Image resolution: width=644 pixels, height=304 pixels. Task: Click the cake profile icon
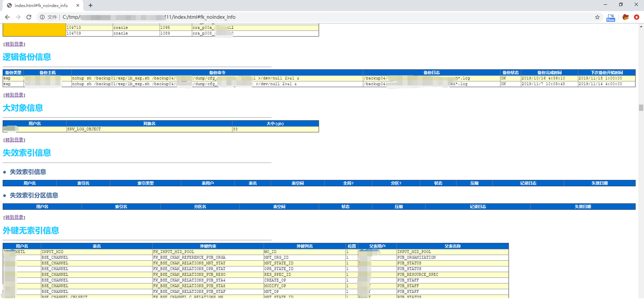[626, 17]
